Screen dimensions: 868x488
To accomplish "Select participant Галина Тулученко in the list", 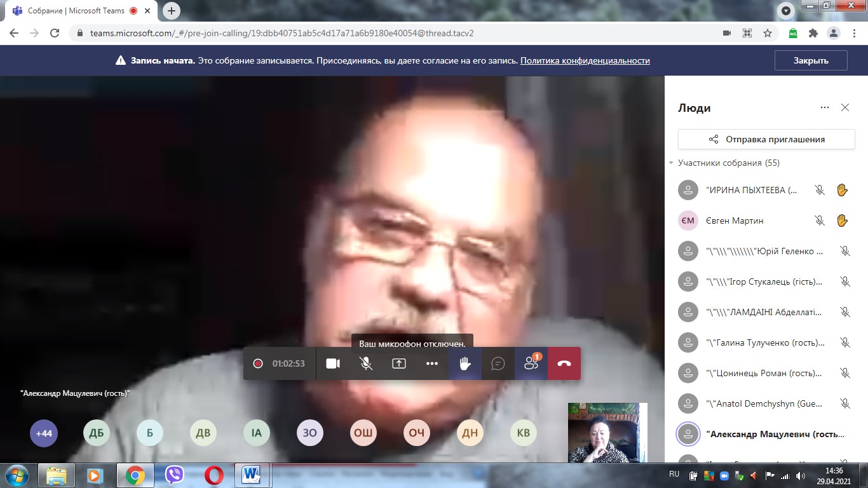I will click(766, 342).
